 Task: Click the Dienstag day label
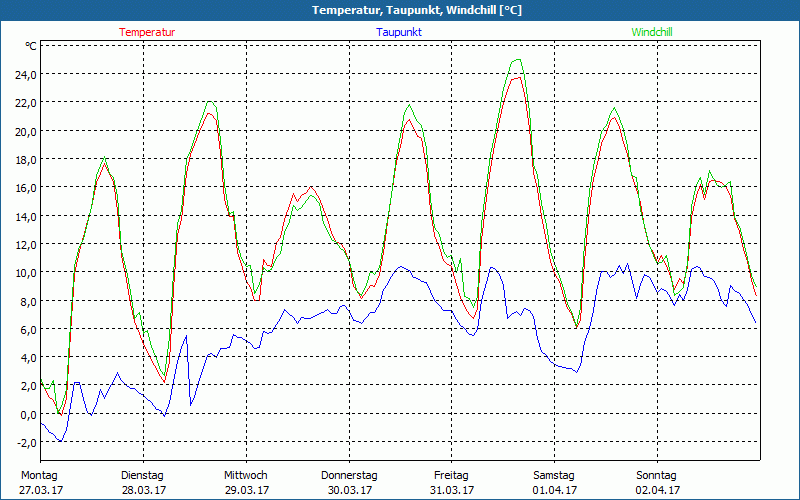point(142,476)
